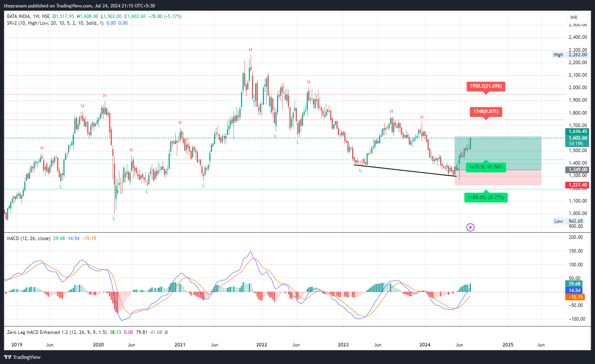Click the red 1950.2(21.69%) target label
This screenshot has height=364, width=595.
pyautogui.click(x=486, y=86)
